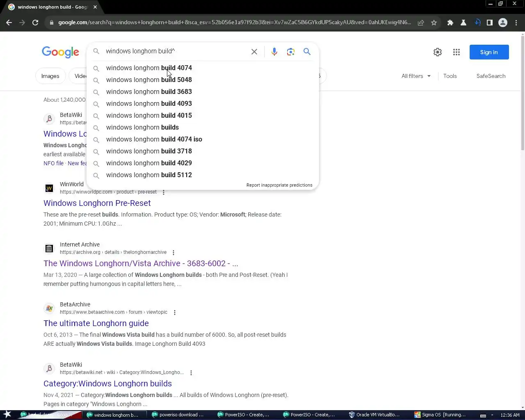The height and width of the screenshot is (420, 525).
Task: Click the taskbar clock 12:36 AM
Action: coord(510,415)
